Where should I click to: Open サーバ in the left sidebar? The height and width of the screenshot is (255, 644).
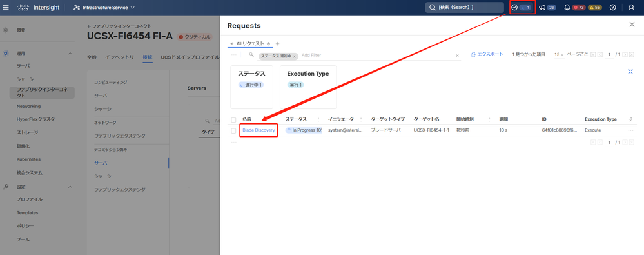(23, 66)
